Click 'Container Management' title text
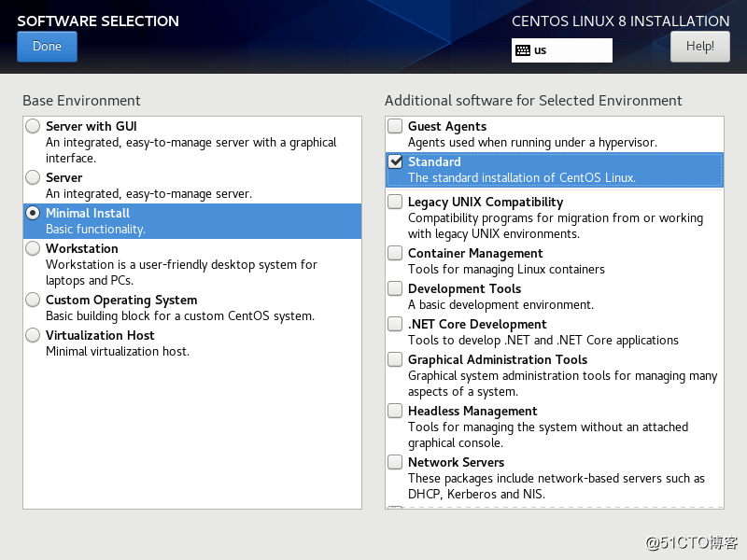Screen dimensions: 747x560 [x=475, y=253]
